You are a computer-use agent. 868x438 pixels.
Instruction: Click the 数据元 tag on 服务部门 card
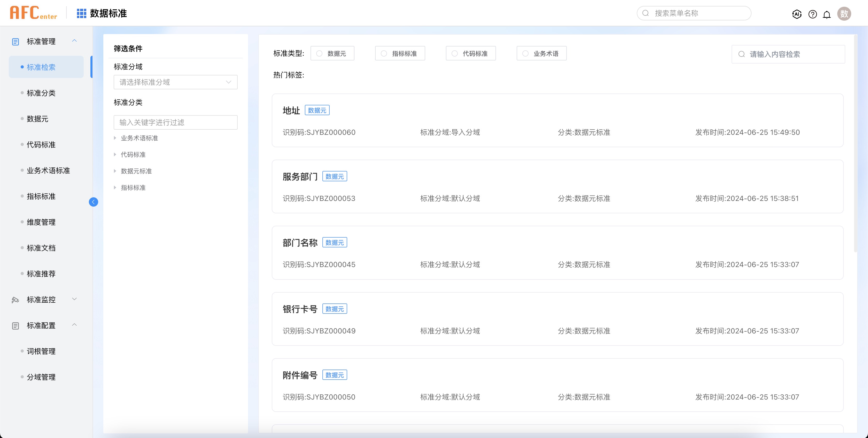335,176
